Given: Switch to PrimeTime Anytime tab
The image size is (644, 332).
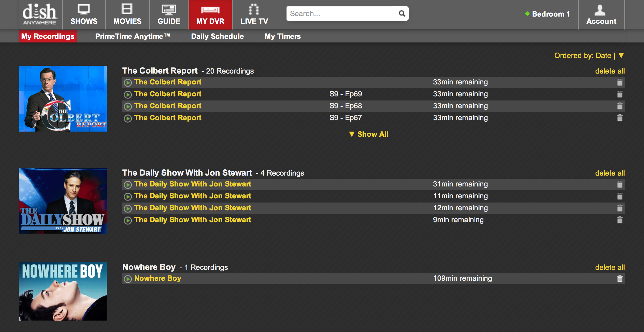Looking at the screenshot, I should point(132,36).
